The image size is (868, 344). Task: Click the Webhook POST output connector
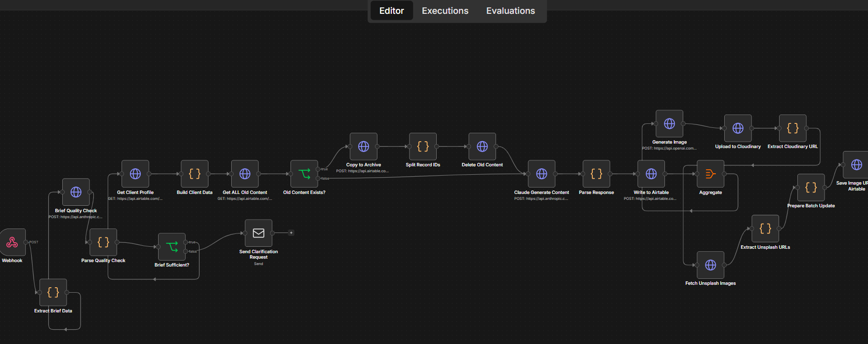[x=26, y=242]
